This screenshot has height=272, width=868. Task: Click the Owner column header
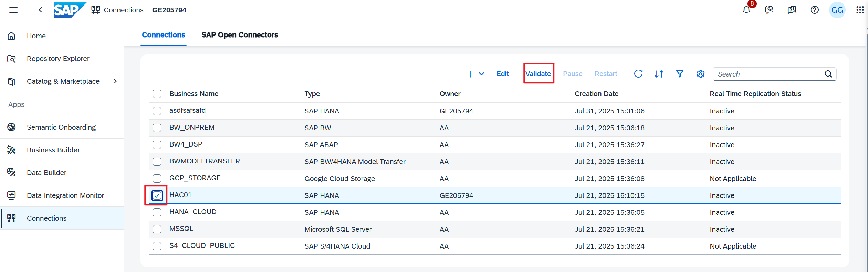[450, 94]
